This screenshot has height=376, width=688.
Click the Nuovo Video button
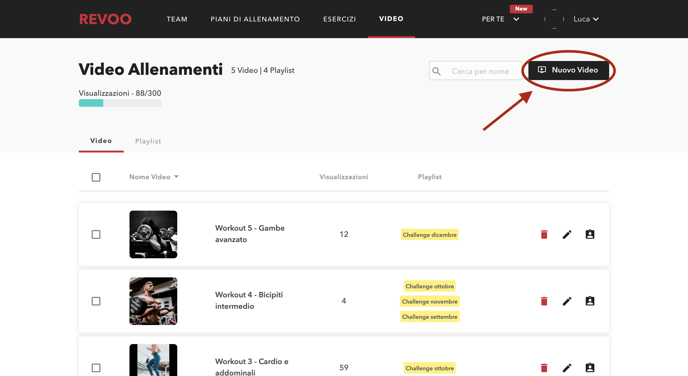tap(568, 70)
